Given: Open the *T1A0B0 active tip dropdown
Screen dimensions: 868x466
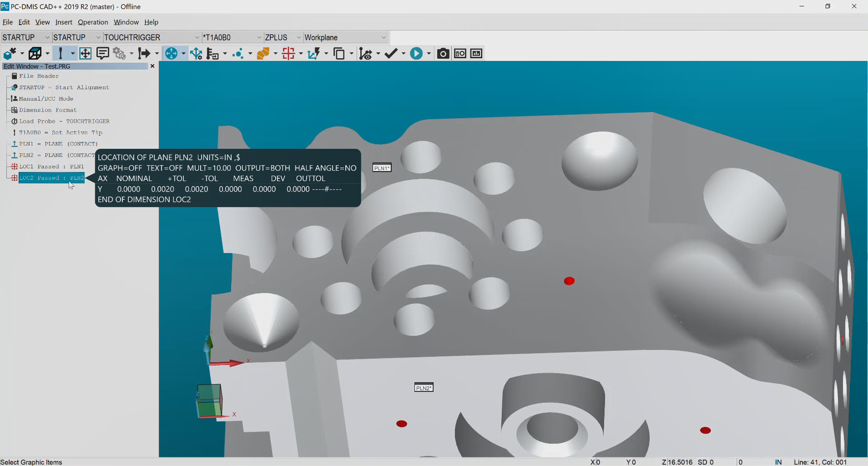Looking at the screenshot, I should pos(258,37).
